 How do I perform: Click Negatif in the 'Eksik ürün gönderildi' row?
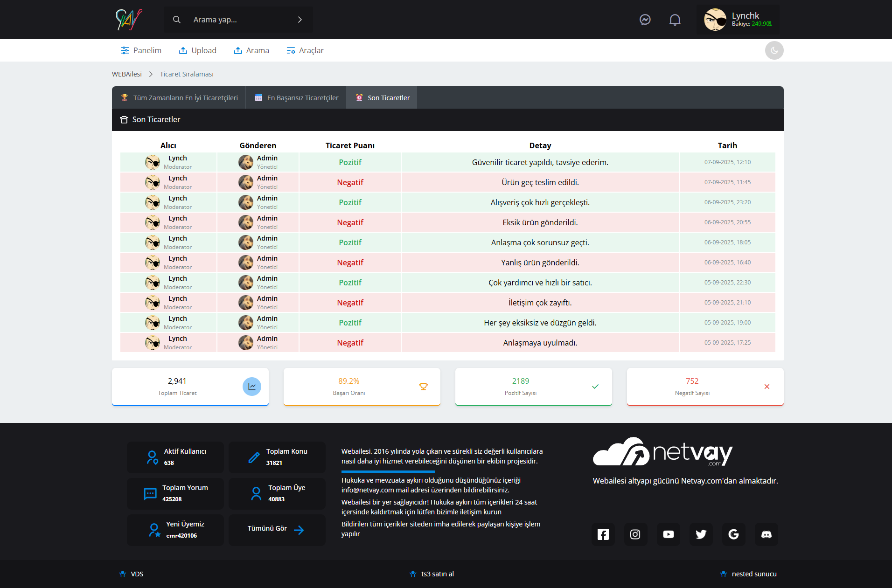(350, 222)
